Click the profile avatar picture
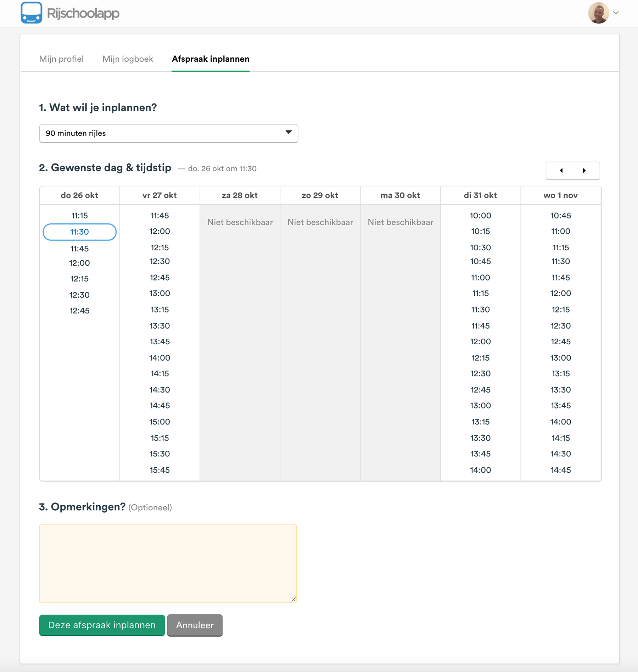The image size is (638, 672). [598, 13]
